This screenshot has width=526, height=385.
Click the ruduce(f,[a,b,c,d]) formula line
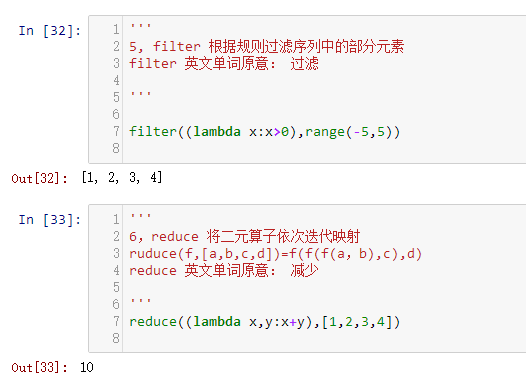[x=275, y=254]
